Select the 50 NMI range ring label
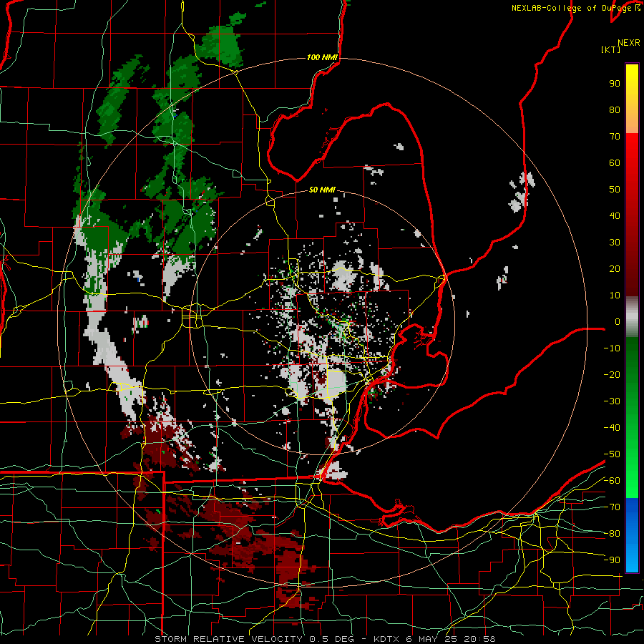The height and width of the screenshot is (644, 644). point(322,190)
